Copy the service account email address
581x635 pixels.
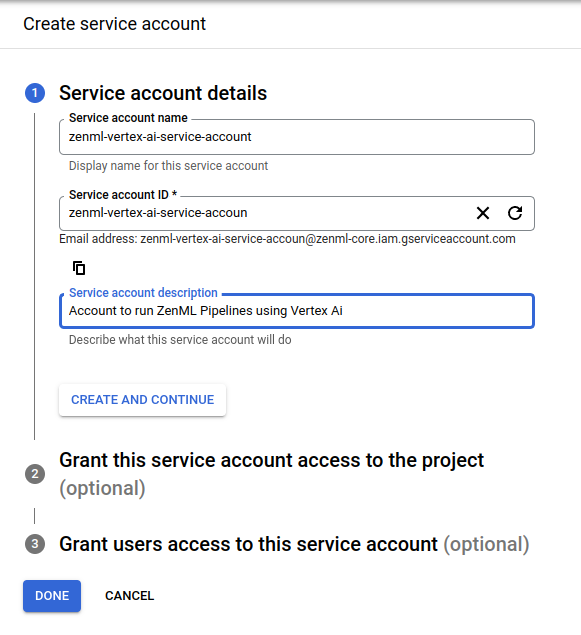79,268
